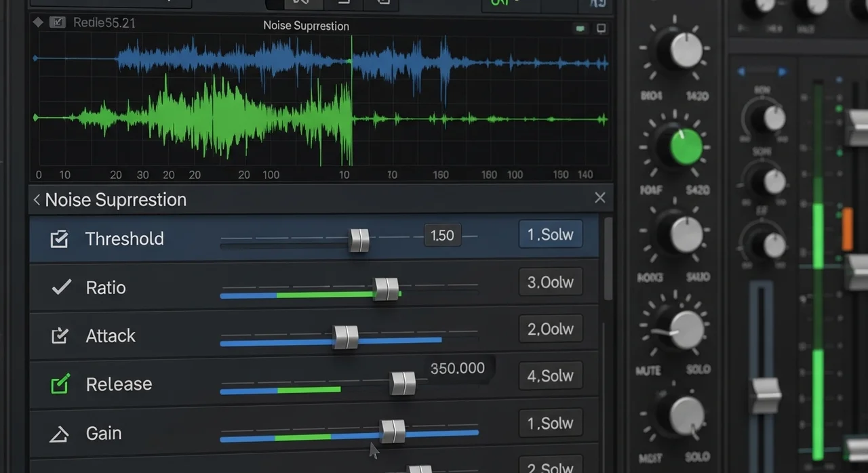Close the Noise Suppression panel
Viewport: 868px width, 473px height.
click(x=599, y=198)
